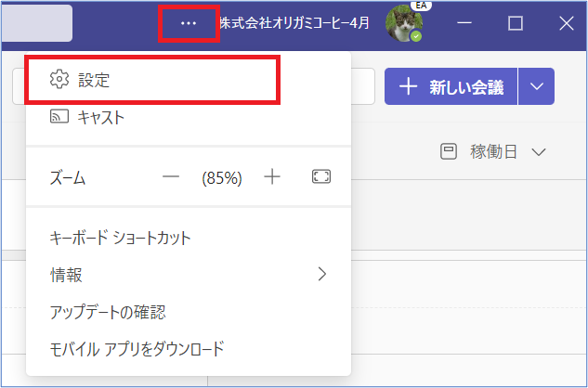Image resolution: width=588 pixels, height=388 pixels.
Task: Enter full screen via the ズーム row icon
Action: [321, 177]
